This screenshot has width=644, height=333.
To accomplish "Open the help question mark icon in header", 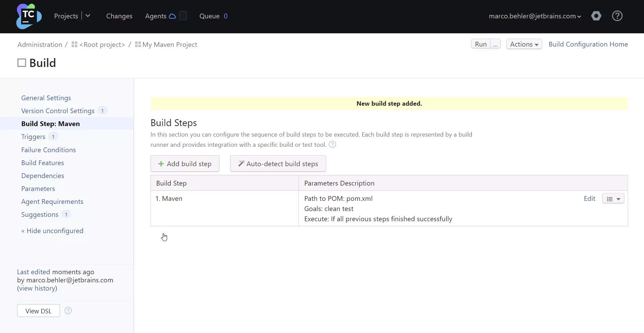I will (617, 16).
